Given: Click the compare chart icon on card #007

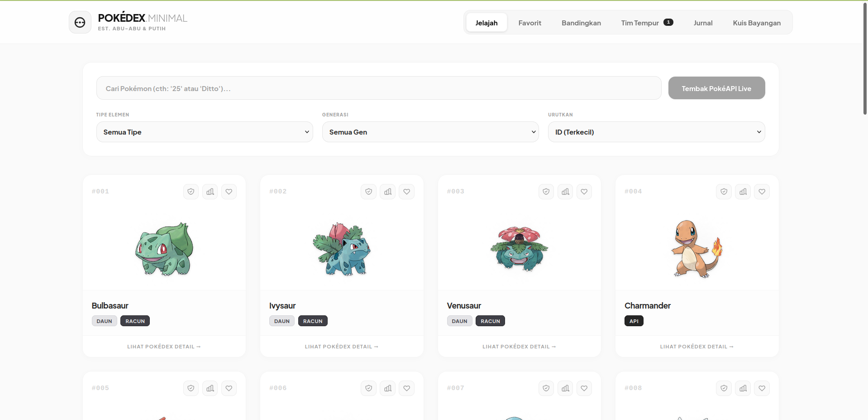Looking at the screenshot, I should click(x=565, y=388).
